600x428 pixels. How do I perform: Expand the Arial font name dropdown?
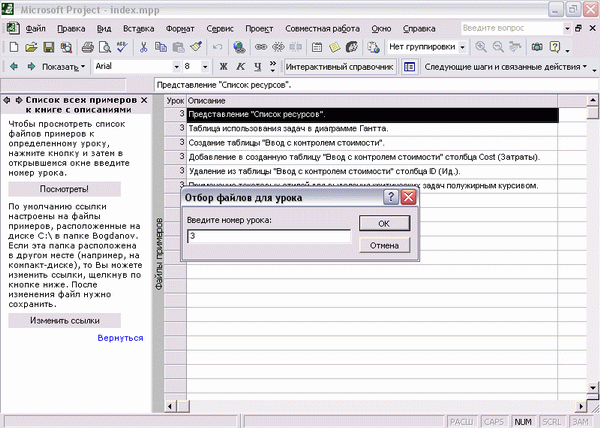[x=176, y=67]
